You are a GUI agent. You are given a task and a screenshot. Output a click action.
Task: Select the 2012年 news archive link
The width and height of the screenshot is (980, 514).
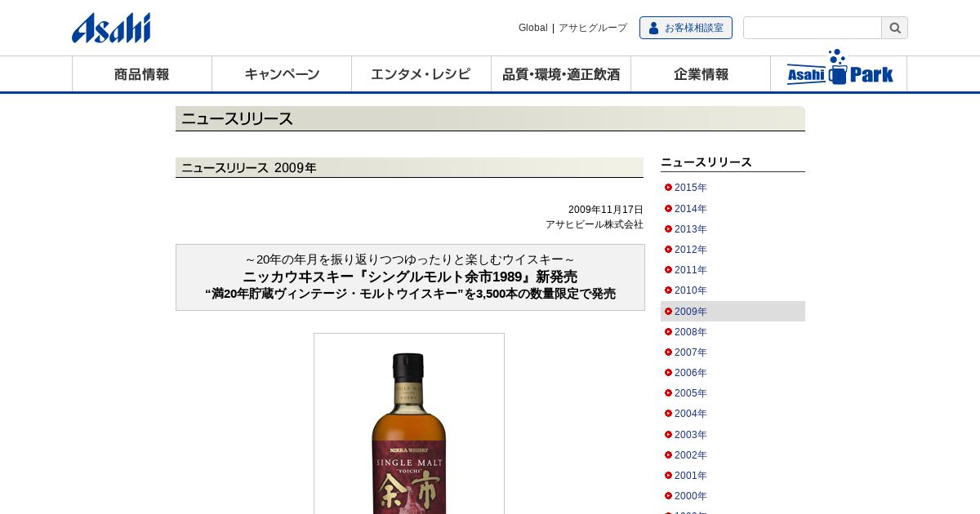point(691,250)
